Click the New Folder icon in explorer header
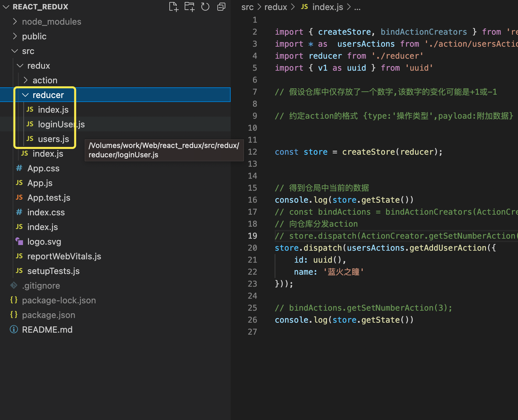Image resolution: width=518 pixels, height=420 pixels. point(189,7)
